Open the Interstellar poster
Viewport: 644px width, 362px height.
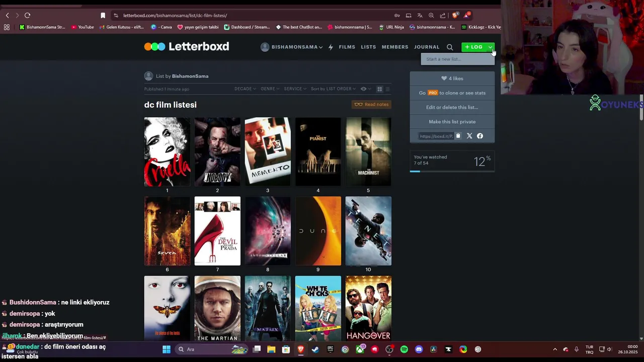point(268,231)
